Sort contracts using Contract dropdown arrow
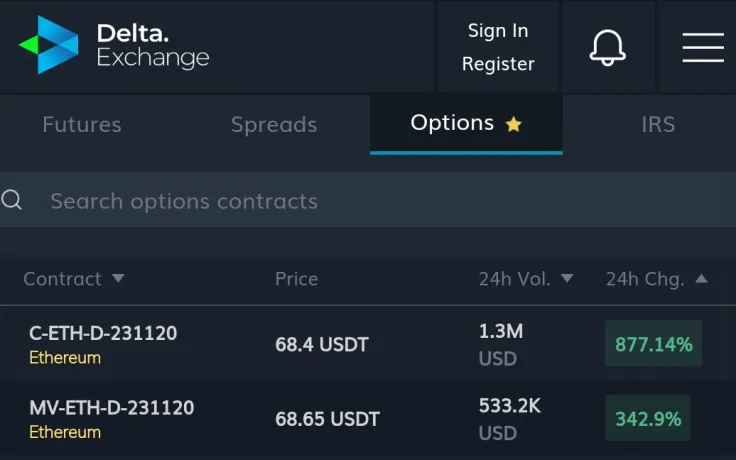This screenshot has height=460, width=736. click(118, 279)
